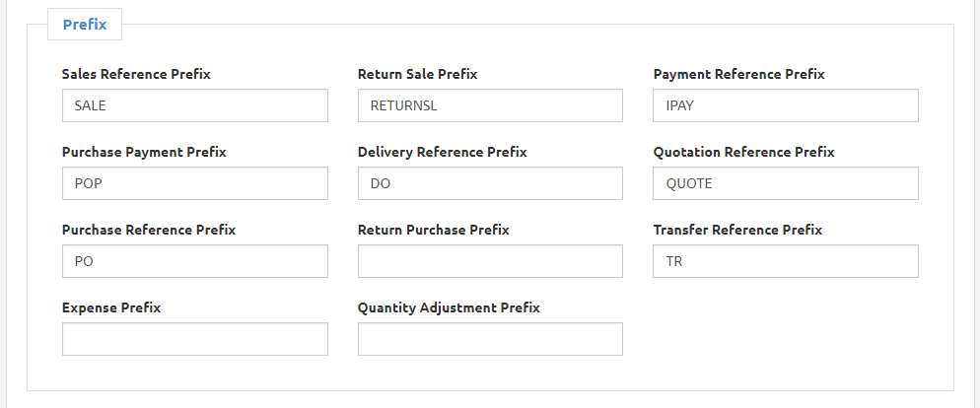Click the Payment Reference Prefix label
Image resolution: width=980 pixels, height=408 pixels.
pos(738,74)
